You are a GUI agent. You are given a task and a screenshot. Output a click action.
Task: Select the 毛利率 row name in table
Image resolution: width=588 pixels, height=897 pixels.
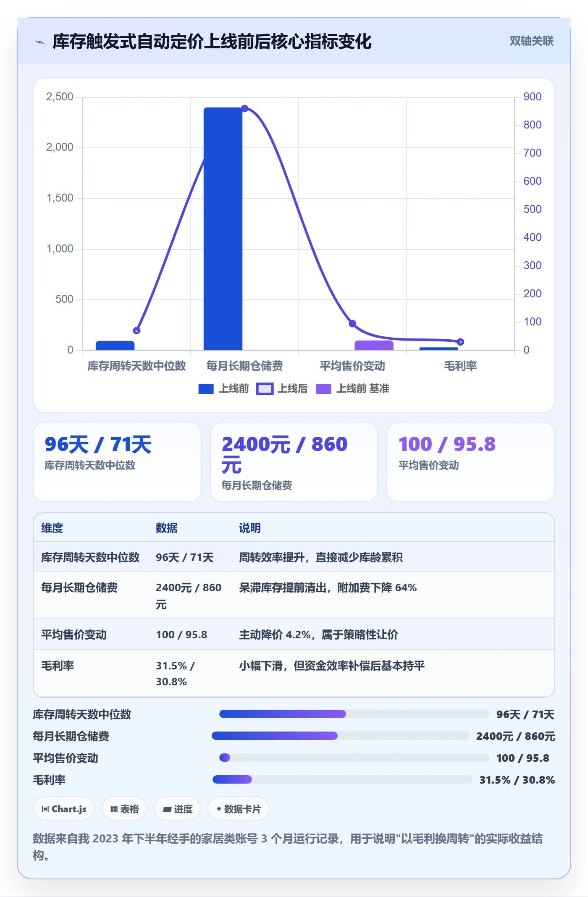tap(58, 666)
